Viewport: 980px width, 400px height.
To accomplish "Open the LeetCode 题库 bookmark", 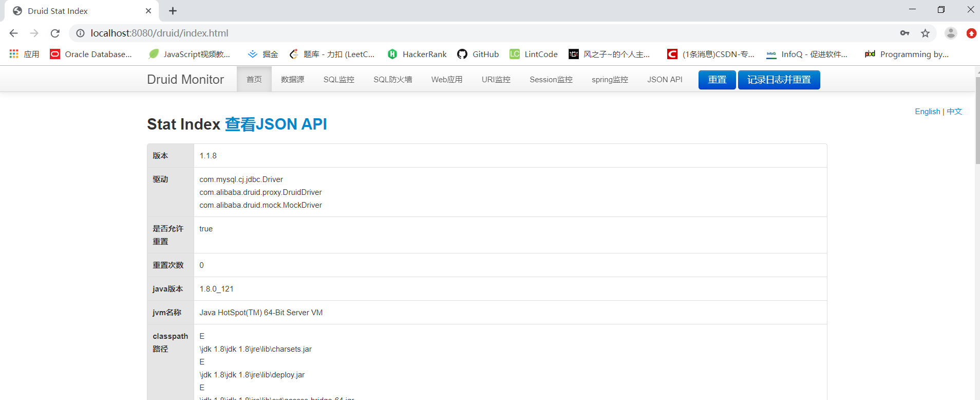I will [x=332, y=54].
